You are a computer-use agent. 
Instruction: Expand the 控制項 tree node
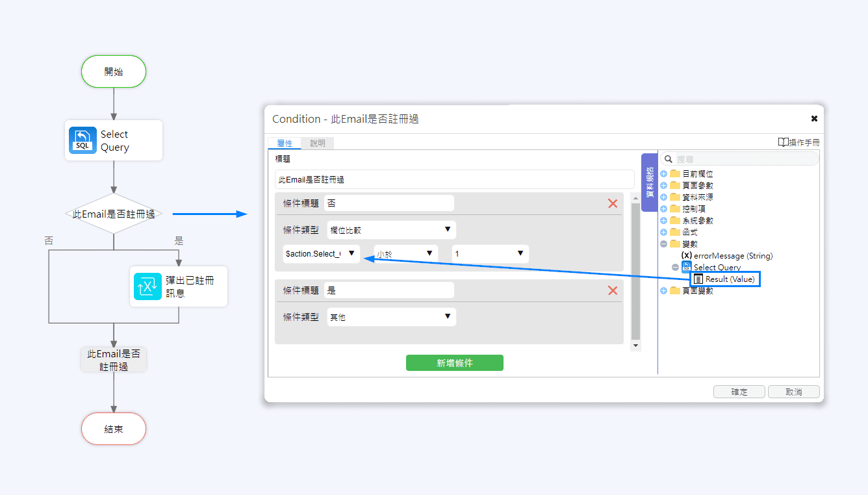click(x=664, y=209)
